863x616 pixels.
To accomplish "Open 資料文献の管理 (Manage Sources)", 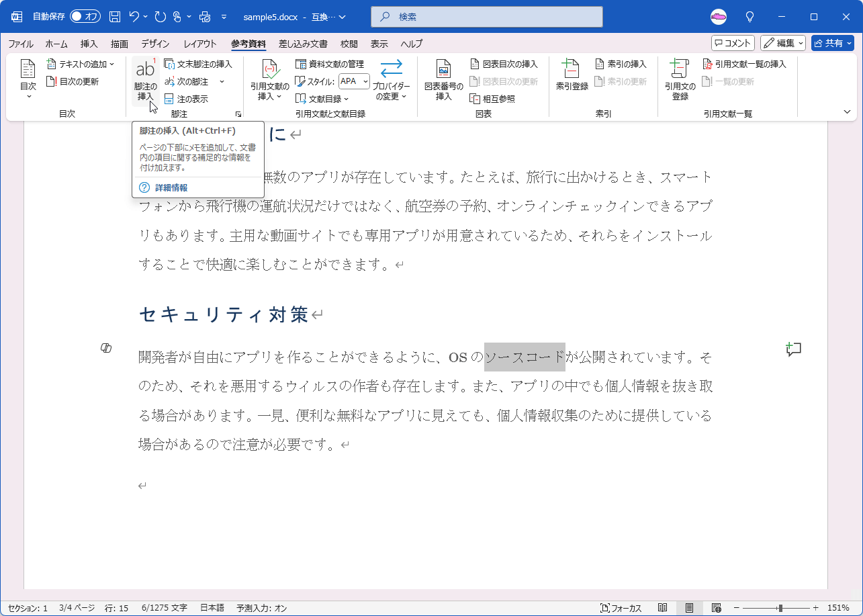I will pyautogui.click(x=328, y=64).
